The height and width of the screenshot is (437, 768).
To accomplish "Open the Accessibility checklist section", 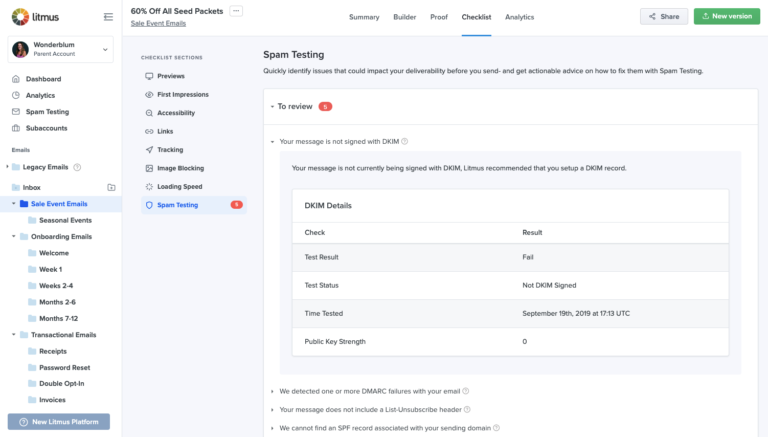I will point(176,113).
